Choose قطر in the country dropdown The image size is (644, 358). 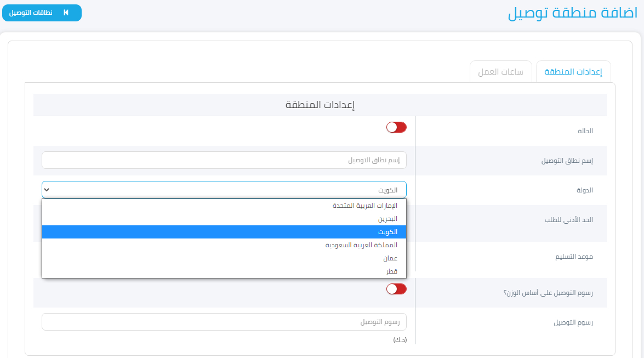pyautogui.click(x=224, y=271)
